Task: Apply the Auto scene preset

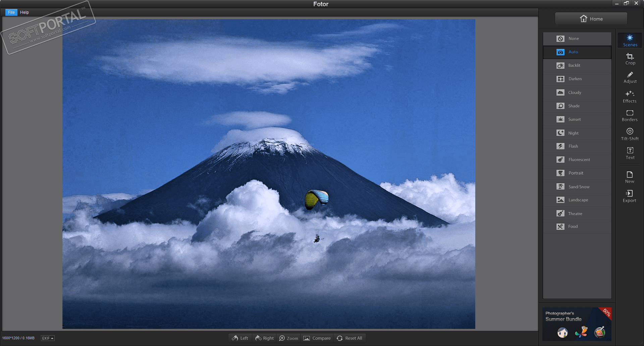Action: (x=577, y=52)
